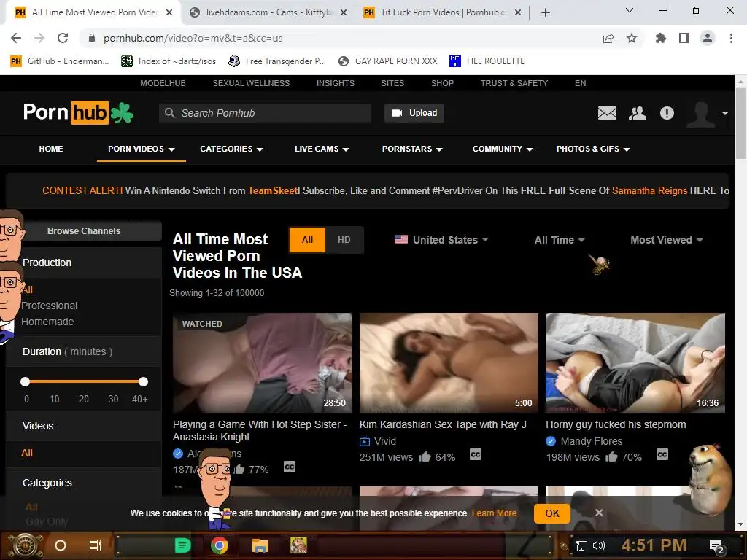Image resolution: width=747 pixels, height=560 pixels.
Task: Click the search magnifier icon
Action: point(169,113)
